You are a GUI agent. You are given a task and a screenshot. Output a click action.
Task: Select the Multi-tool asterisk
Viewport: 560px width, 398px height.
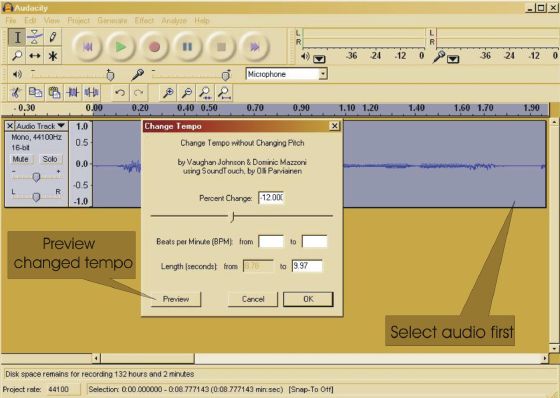(x=52, y=56)
